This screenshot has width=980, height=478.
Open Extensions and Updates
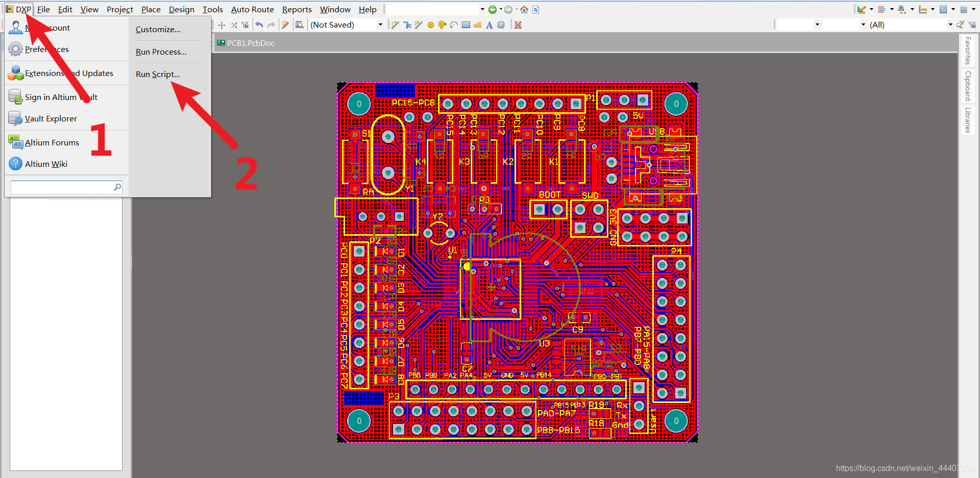point(69,73)
